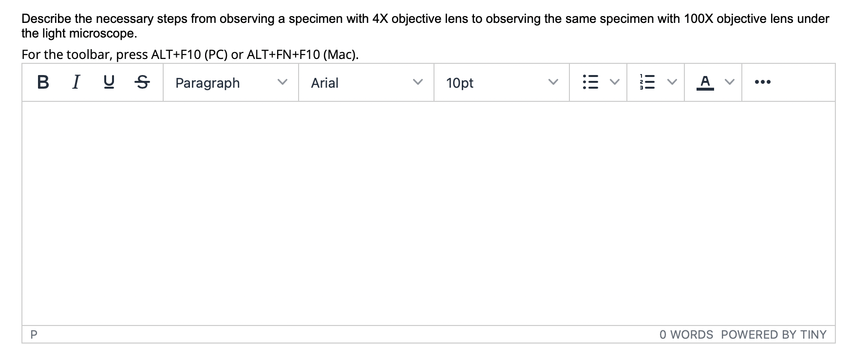Viewport: 868px width, 344px height.
Task: Expand the bullet list style chevron
Action: point(615,83)
